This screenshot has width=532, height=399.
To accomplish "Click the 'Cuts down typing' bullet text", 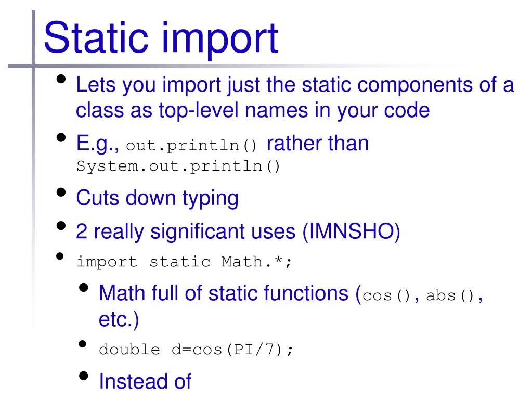I will click(x=158, y=198).
